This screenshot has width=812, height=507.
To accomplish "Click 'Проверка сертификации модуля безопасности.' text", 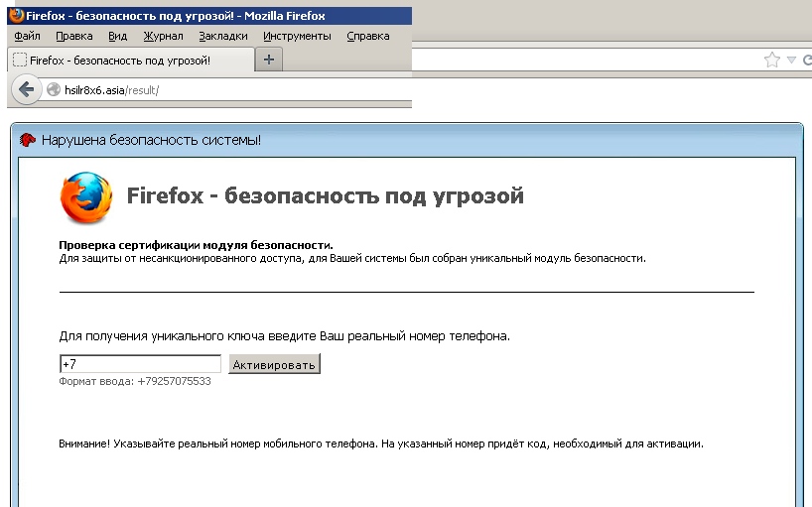I will 196,245.
